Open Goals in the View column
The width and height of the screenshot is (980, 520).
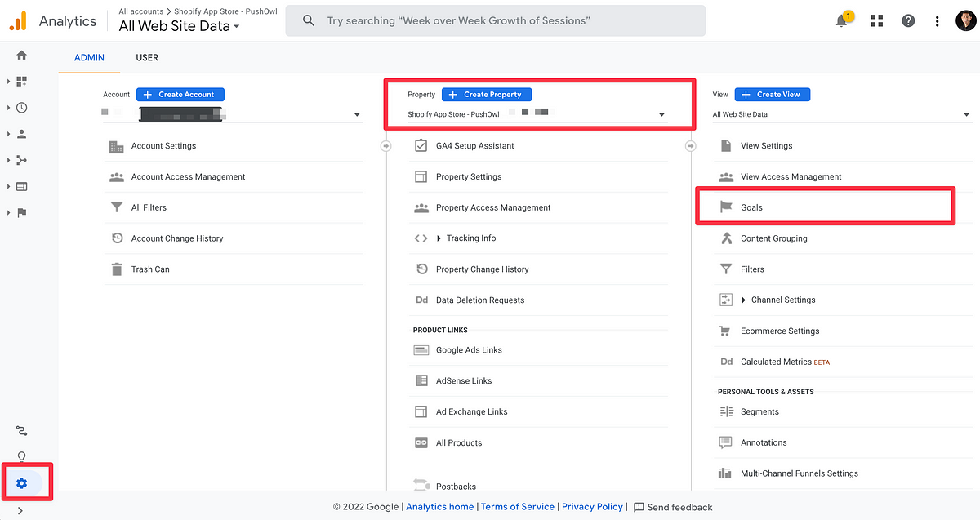point(751,208)
